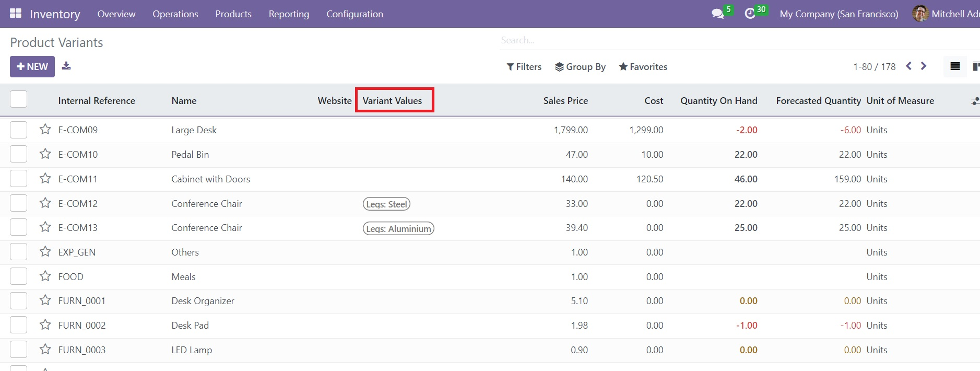Tick the select-all header checkbox
The image size is (980, 371).
point(18,99)
